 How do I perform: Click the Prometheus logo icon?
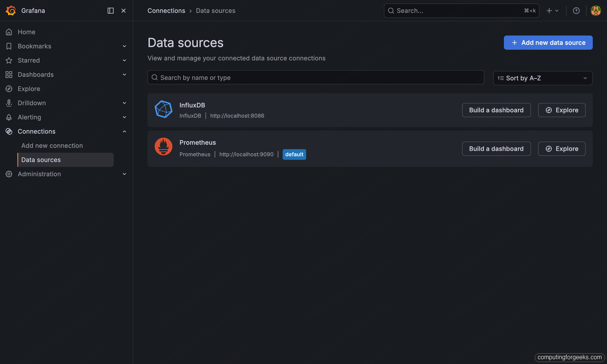pyautogui.click(x=164, y=146)
